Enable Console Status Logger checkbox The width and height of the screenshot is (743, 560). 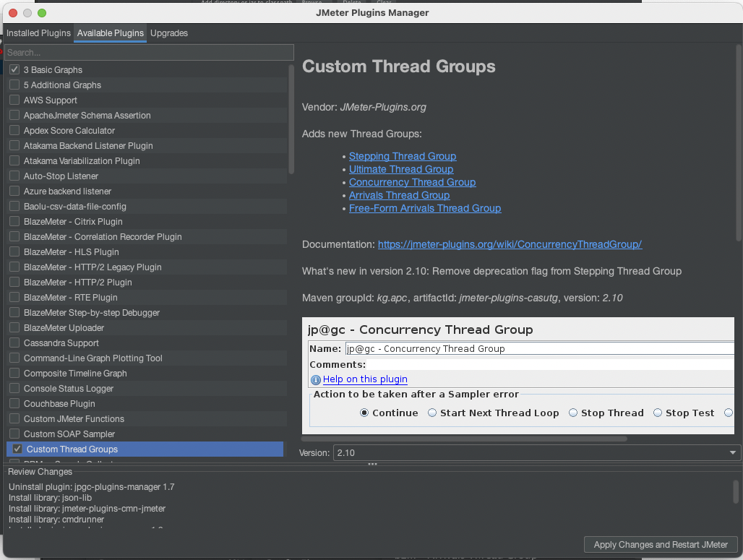tap(14, 388)
